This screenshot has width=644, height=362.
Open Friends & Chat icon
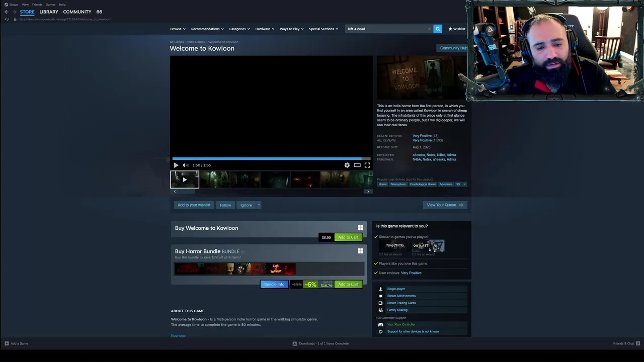coord(637,343)
